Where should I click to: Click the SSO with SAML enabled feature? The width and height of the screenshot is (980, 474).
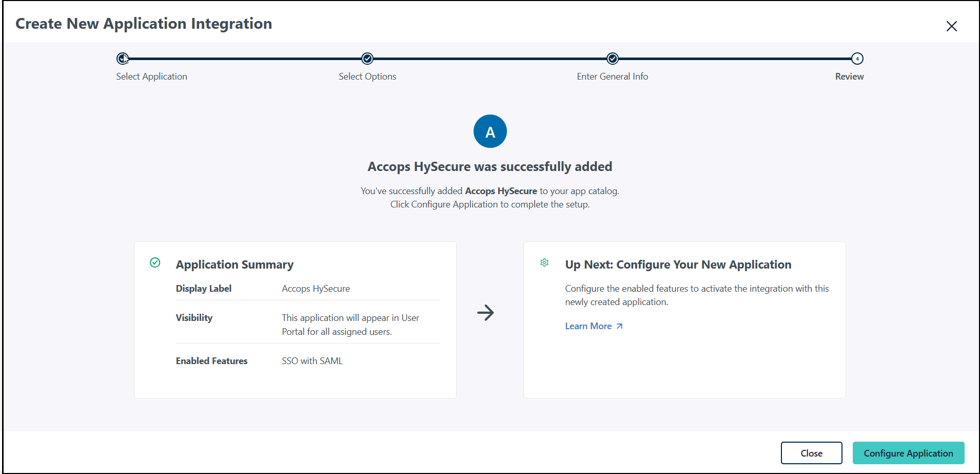click(312, 361)
